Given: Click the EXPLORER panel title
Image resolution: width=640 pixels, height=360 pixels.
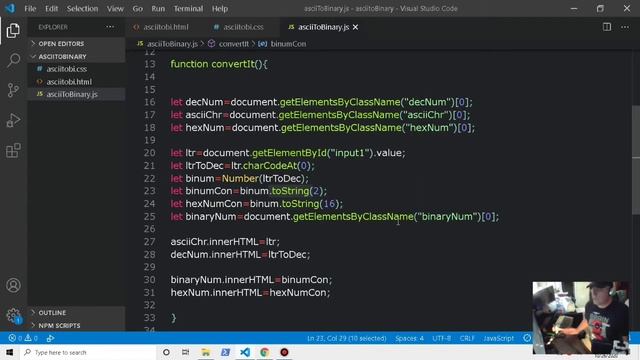Looking at the screenshot, I should [x=53, y=27].
